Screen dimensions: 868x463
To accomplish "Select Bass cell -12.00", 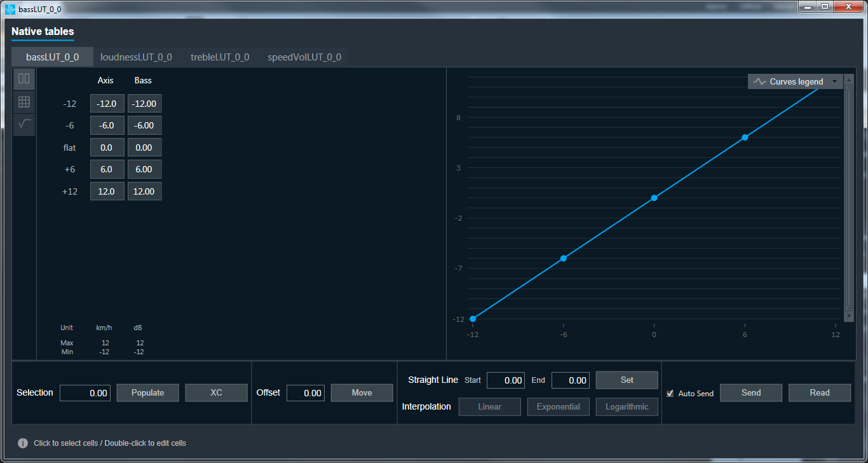I will pyautogui.click(x=144, y=104).
